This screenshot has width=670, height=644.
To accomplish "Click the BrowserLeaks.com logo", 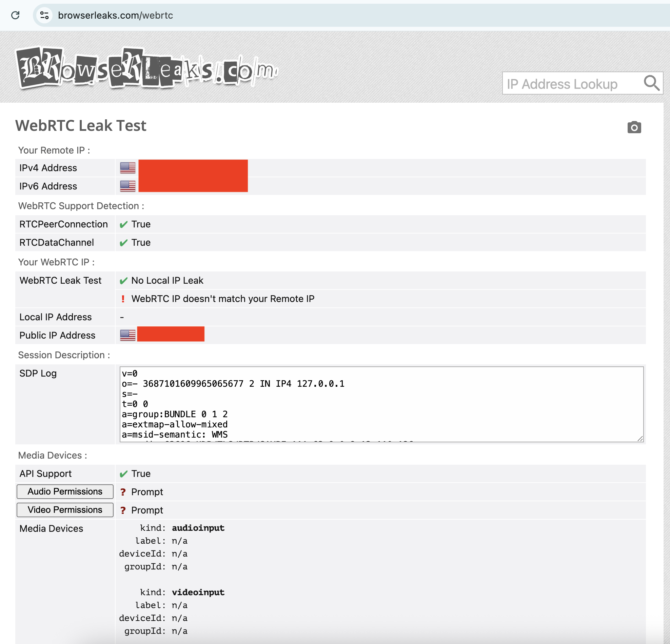I will click(x=147, y=68).
